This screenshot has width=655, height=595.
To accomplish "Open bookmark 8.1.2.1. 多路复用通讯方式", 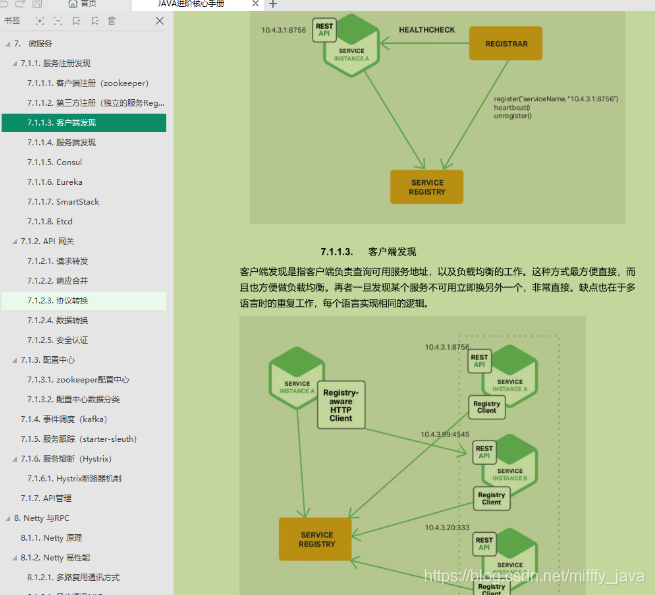I will tap(74, 578).
